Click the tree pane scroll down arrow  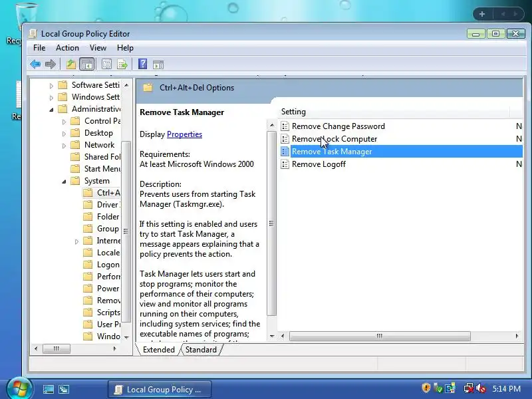[126, 337]
